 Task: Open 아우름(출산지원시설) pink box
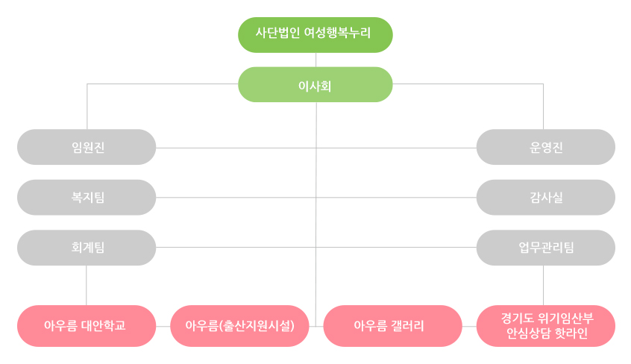tap(239, 326)
